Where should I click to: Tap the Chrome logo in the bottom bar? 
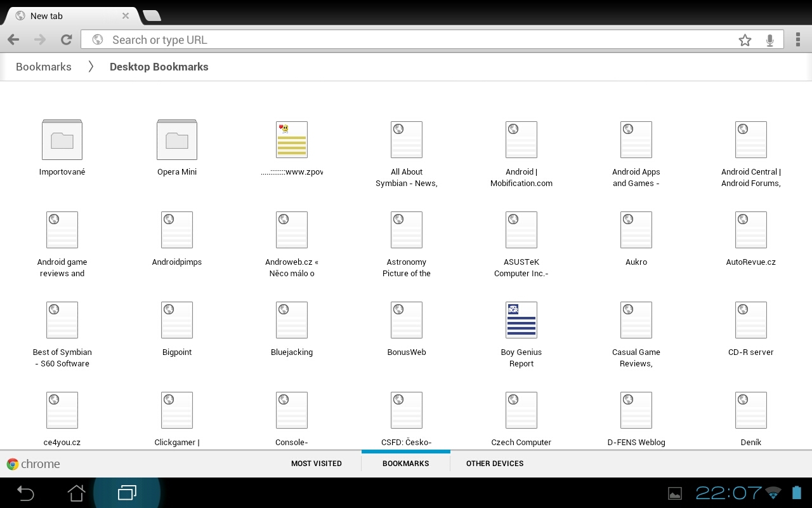33,464
